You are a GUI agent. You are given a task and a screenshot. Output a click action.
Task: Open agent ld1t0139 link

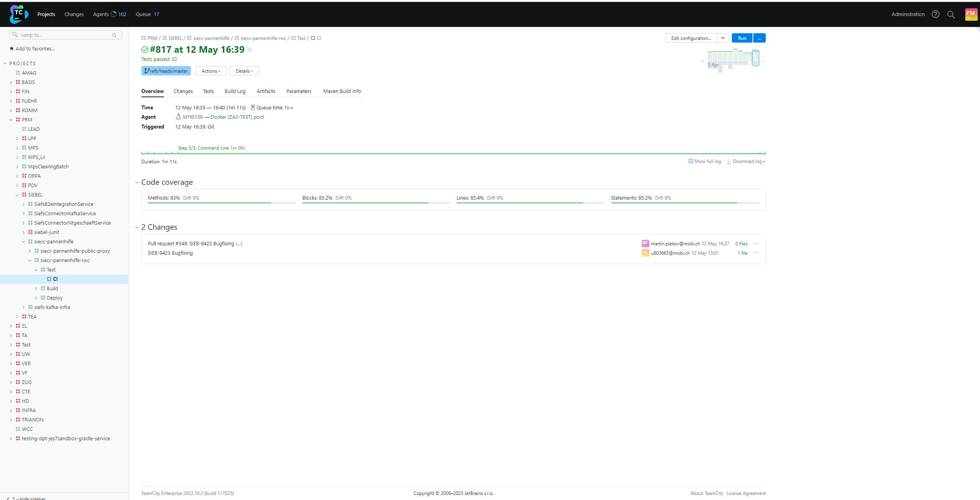pos(193,117)
